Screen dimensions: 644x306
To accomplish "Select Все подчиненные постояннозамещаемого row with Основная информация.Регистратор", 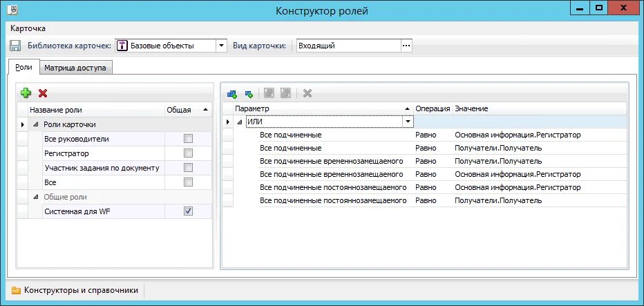I will pyautogui.click(x=442, y=187).
